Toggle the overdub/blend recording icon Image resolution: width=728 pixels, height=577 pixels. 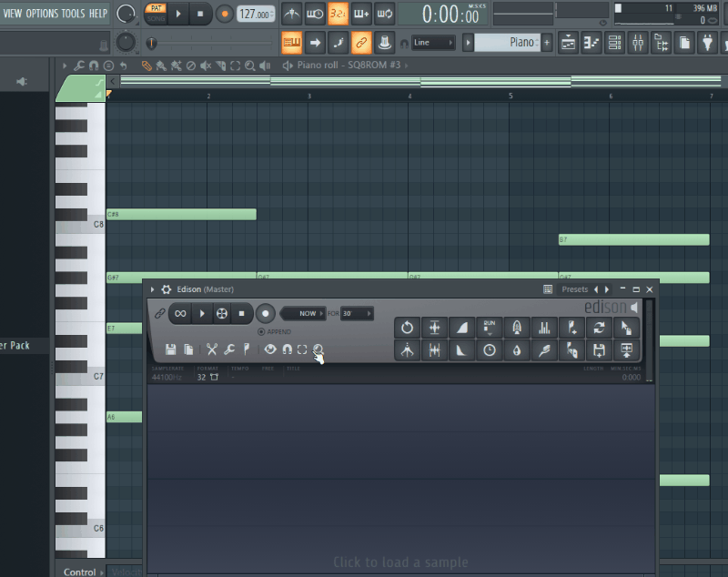361,14
